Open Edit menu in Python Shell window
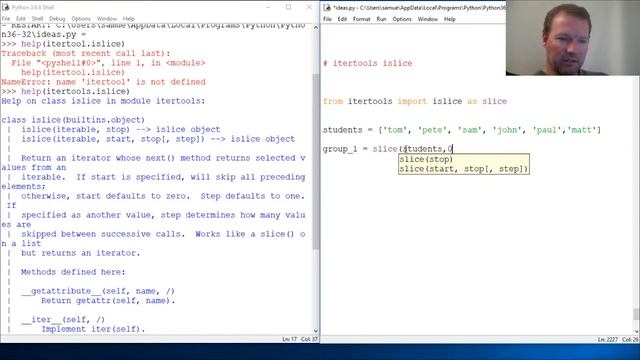 pos(21,19)
